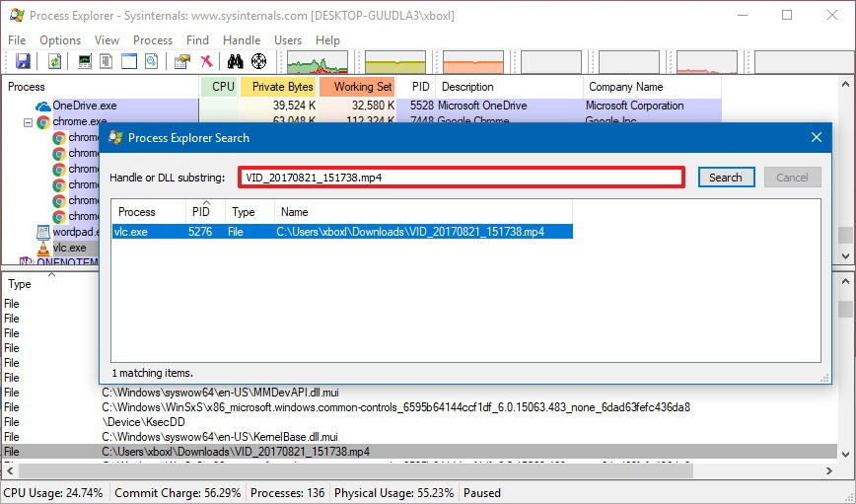This screenshot has width=856, height=504.
Task: Close the Process Explorer Search dialog
Action: pos(817,138)
